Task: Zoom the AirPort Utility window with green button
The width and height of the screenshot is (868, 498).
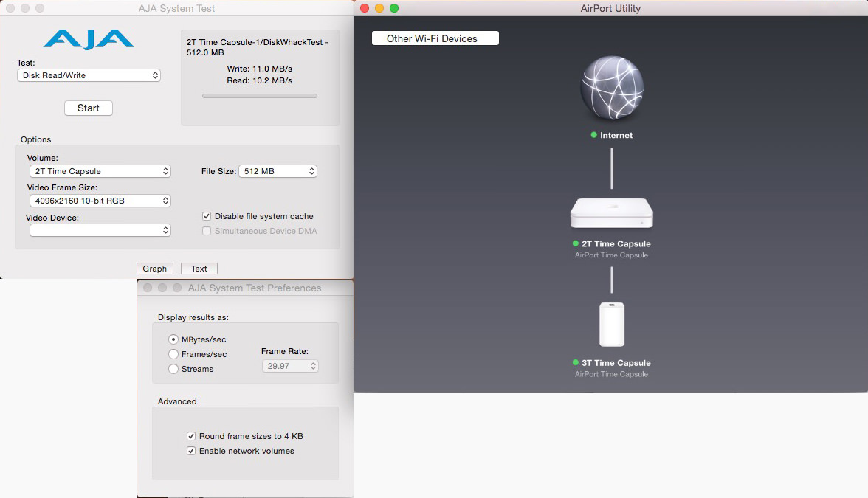Action: pos(394,8)
